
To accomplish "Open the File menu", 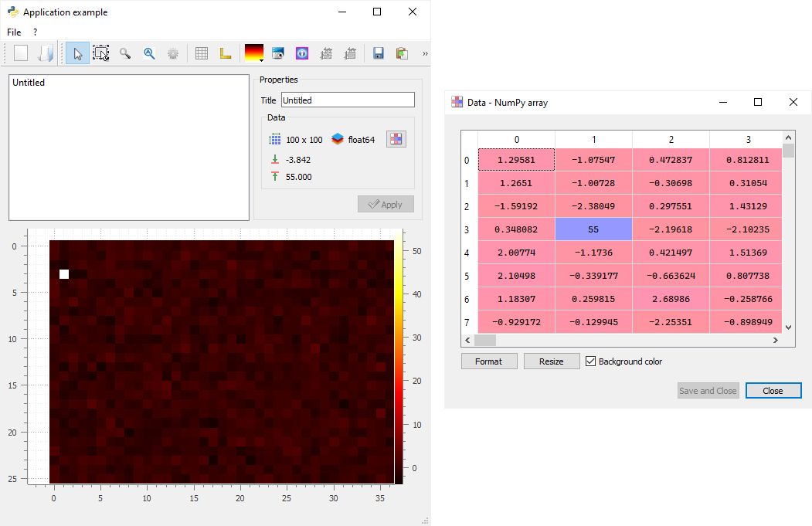I will [14, 32].
